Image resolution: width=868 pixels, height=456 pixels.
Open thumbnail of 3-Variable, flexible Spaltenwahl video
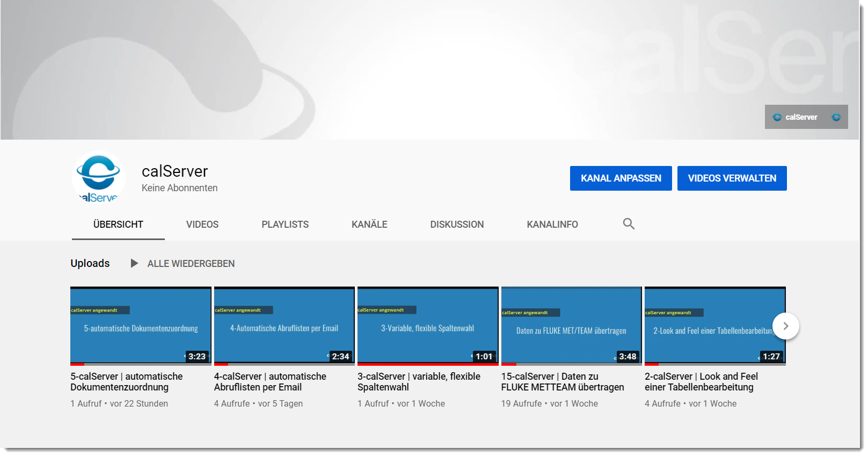[428, 326]
